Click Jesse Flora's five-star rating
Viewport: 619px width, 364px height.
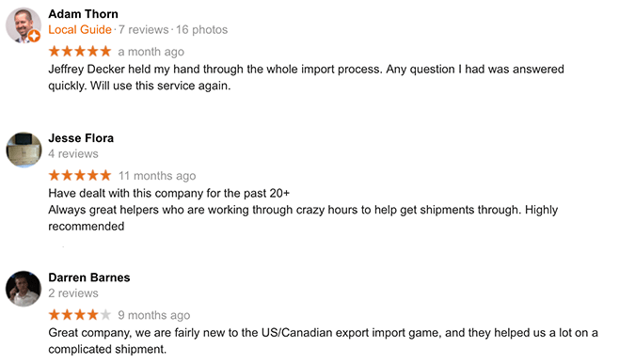pos(80,175)
